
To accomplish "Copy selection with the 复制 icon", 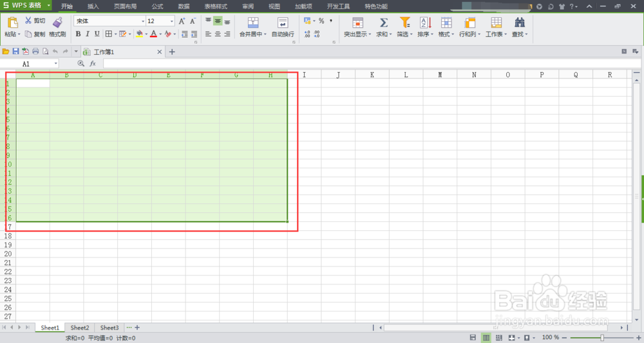I will (x=28, y=34).
